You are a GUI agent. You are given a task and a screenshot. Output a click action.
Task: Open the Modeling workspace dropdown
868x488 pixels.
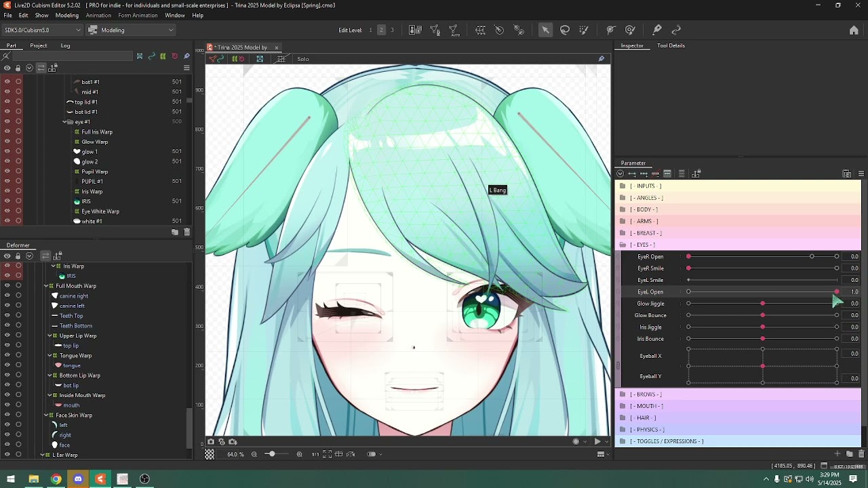131,30
